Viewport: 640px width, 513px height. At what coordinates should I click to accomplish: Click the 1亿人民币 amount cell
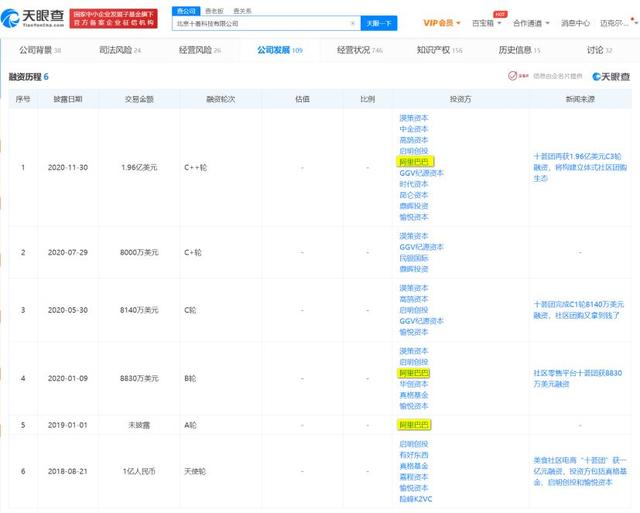coord(139,471)
